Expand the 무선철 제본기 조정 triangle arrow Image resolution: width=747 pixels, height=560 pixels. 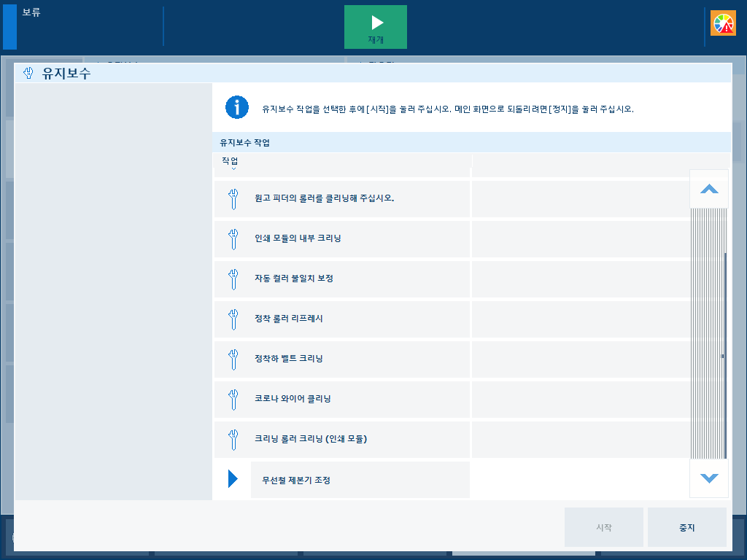(x=233, y=478)
